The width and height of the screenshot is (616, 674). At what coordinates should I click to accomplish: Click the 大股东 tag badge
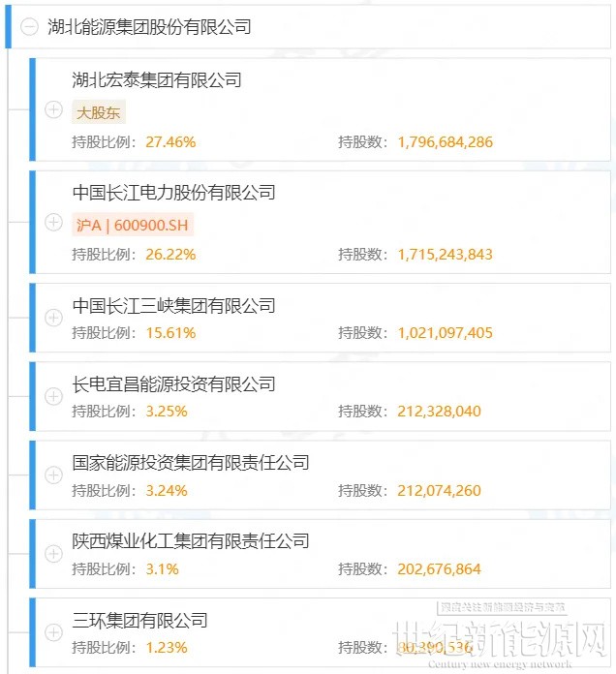pos(99,112)
